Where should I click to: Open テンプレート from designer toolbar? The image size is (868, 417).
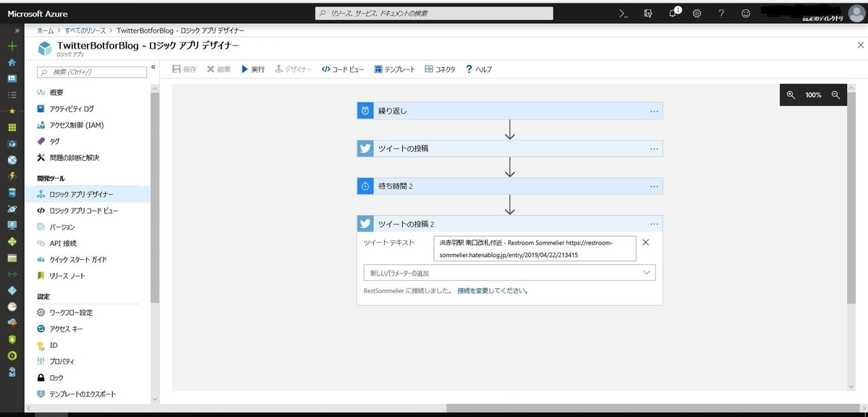click(x=395, y=69)
